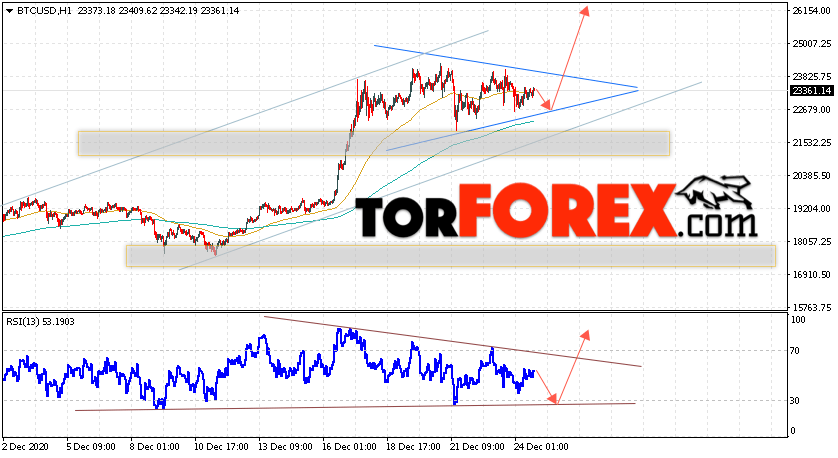Select the BTCUSD,H1 symbol label
This screenshot has width=838, height=458.
(x=44, y=11)
